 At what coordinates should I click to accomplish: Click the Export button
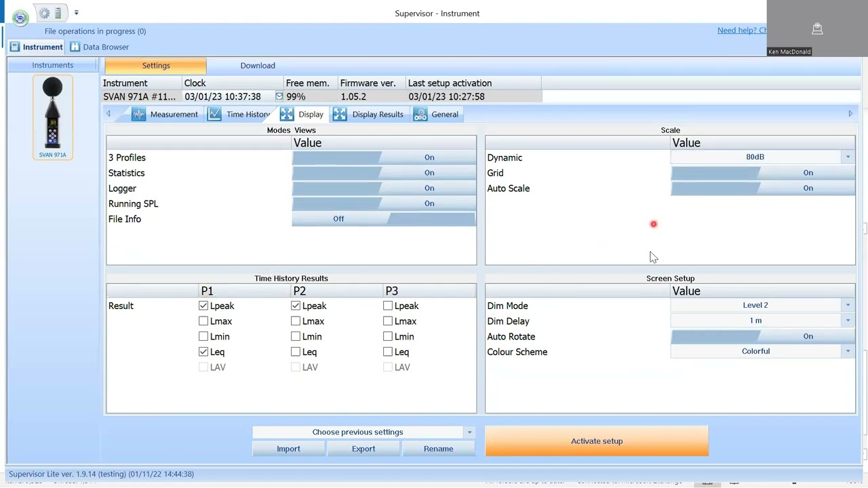(363, 449)
